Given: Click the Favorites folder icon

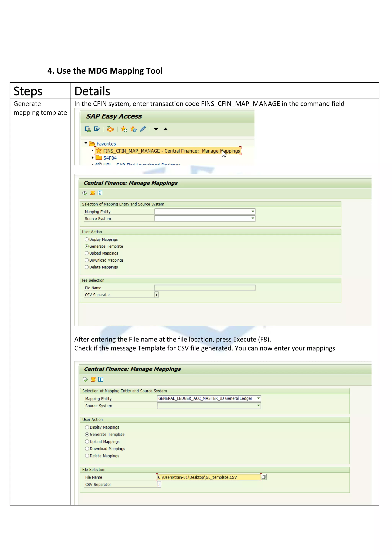Looking at the screenshot, I should click(92, 144).
